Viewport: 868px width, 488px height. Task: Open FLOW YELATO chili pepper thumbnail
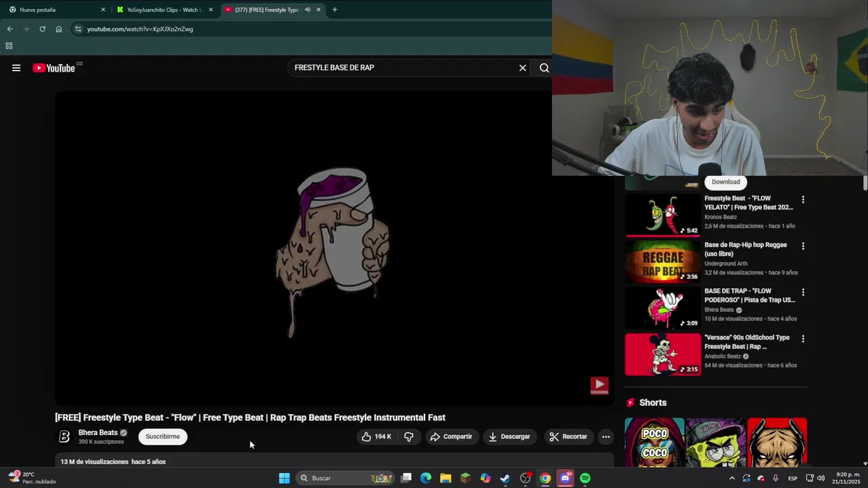[663, 216]
